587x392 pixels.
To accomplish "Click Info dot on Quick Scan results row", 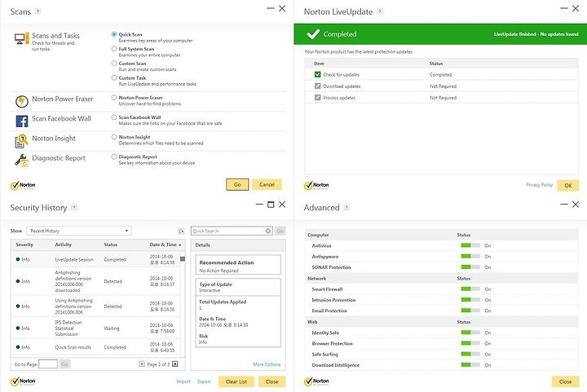I will (18, 347).
